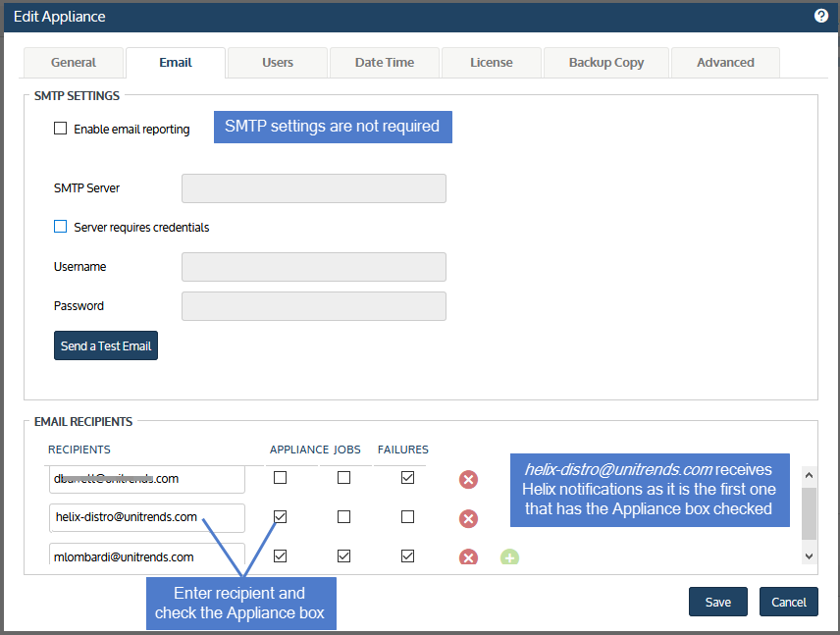This screenshot has width=840, height=635.
Task: Open the help question mark icon
Action: pos(821,16)
